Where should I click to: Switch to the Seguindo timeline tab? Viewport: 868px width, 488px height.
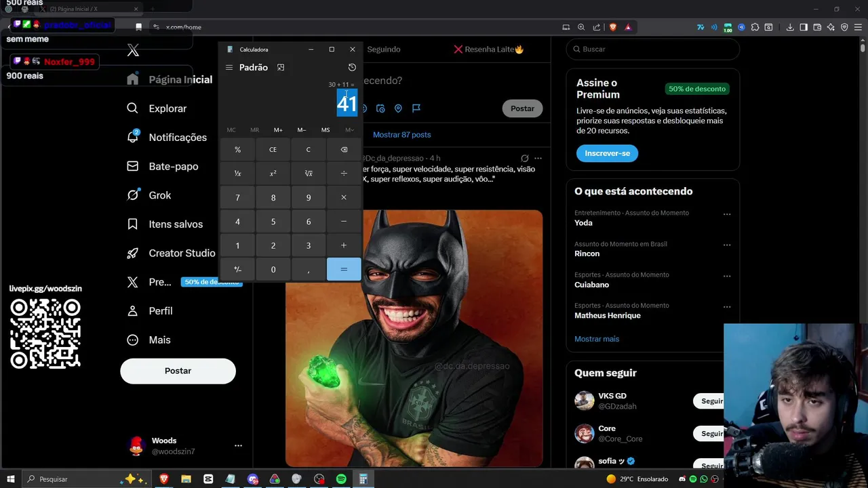[384, 49]
